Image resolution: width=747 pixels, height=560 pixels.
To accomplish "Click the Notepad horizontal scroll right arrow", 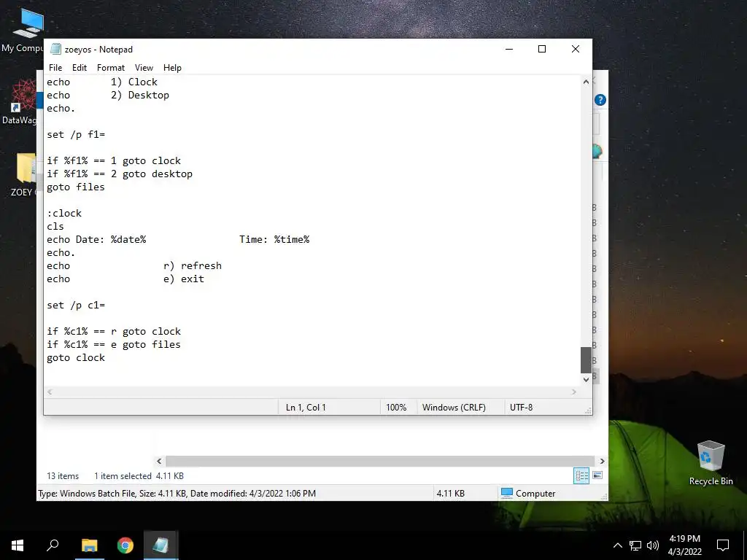I will [x=574, y=392].
